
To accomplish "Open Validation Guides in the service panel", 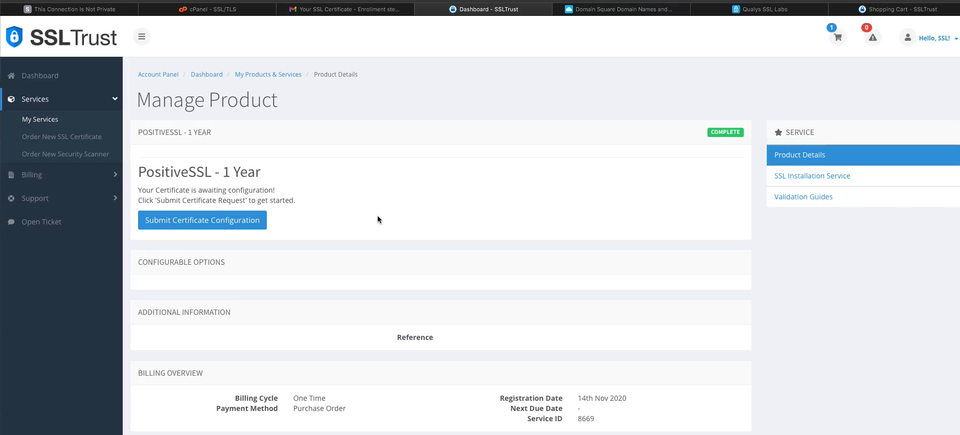I will [803, 197].
